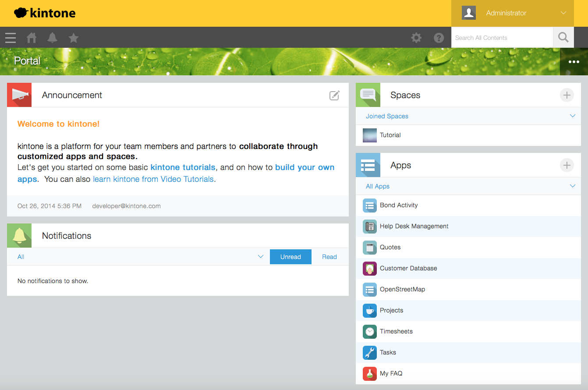The width and height of the screenshot is (588, 390).
Task: Open the notifications All filter dropdown
Action: 261,257
